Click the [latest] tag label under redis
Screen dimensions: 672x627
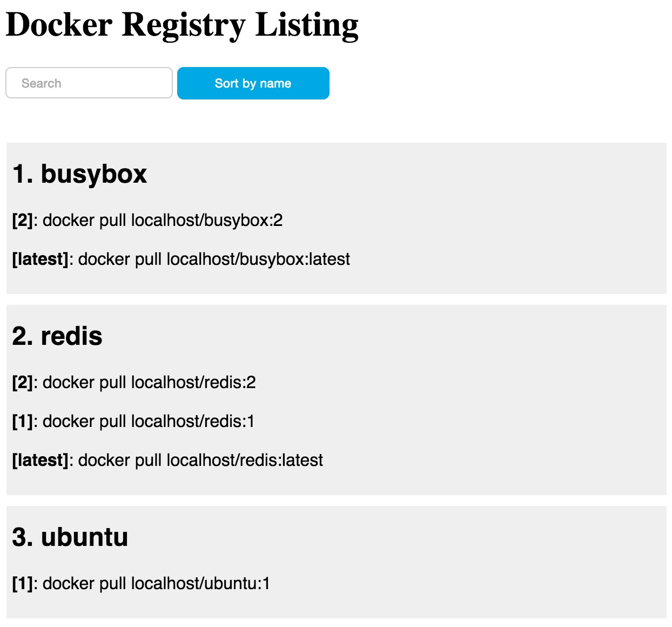(40, 461)
